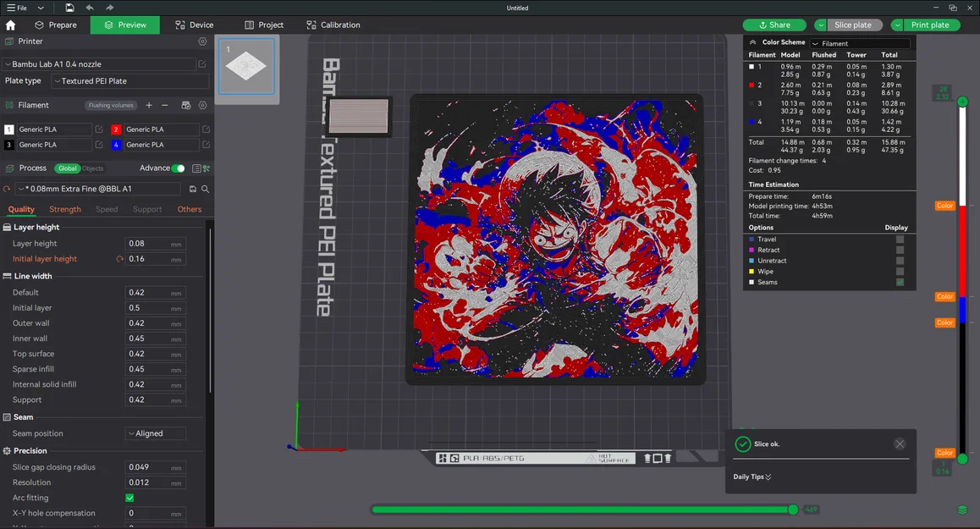
Task: Switch process scope to Objects
Action: click(x=92, y=168)
